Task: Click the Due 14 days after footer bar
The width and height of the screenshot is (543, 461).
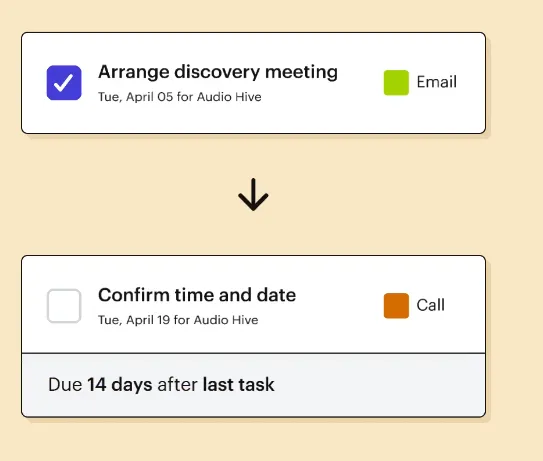Action: click(253, 385)
